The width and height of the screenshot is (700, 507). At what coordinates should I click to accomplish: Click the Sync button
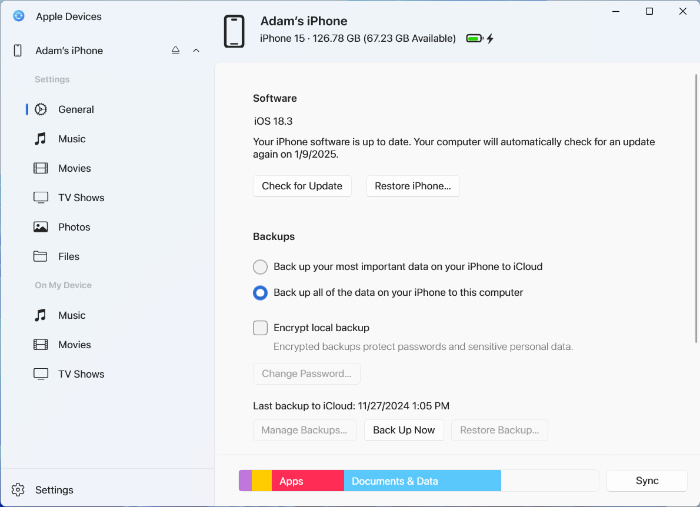[x=647, y=481]
